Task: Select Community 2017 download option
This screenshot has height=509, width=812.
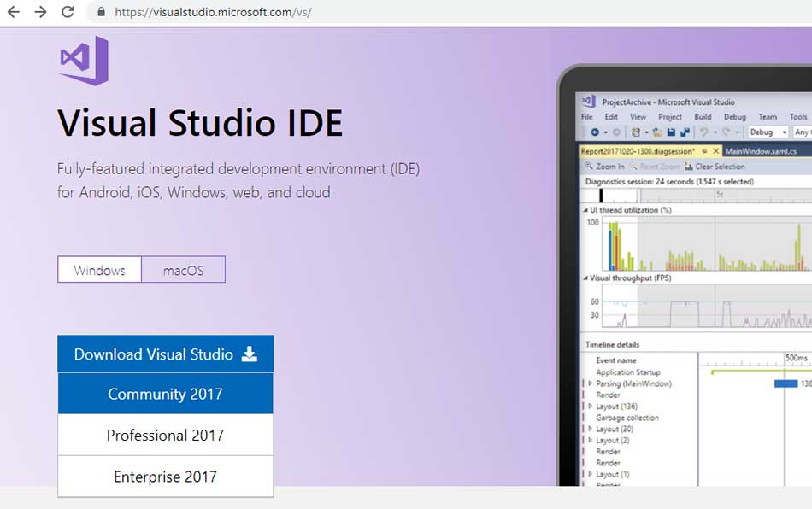Action: point(165,394)
